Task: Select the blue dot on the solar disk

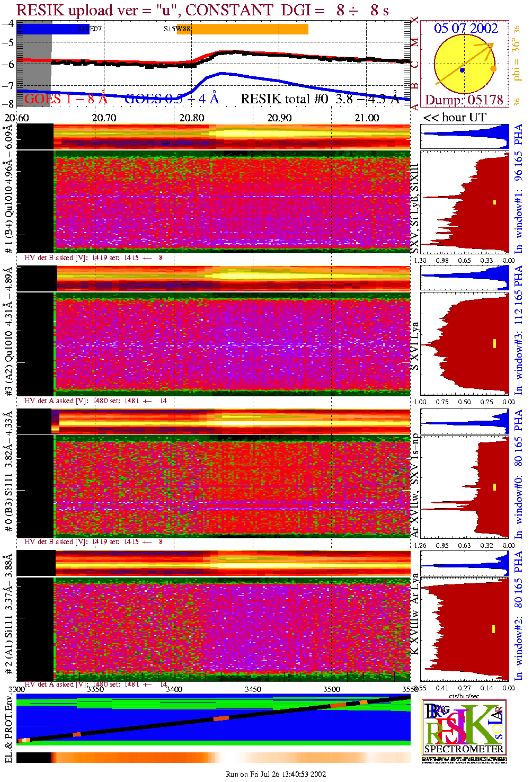Action: coord(463,70)
